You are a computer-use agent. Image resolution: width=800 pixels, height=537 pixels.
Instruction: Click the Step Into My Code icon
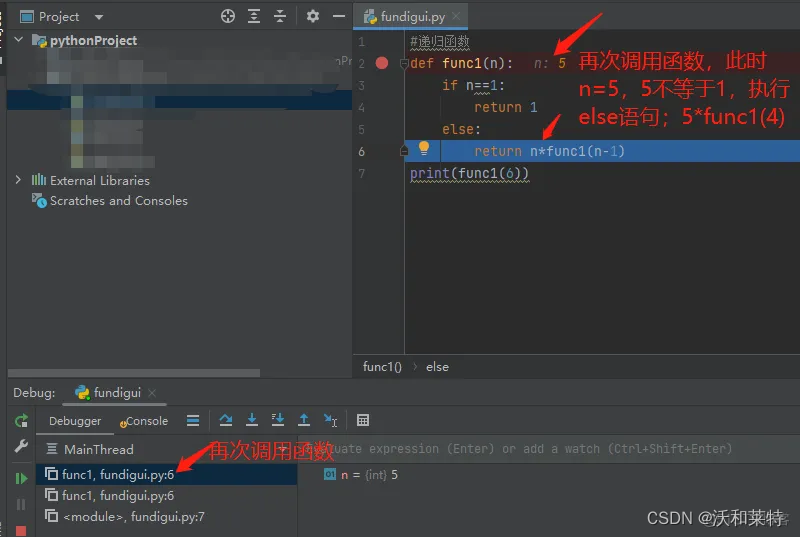click(278, 420)
